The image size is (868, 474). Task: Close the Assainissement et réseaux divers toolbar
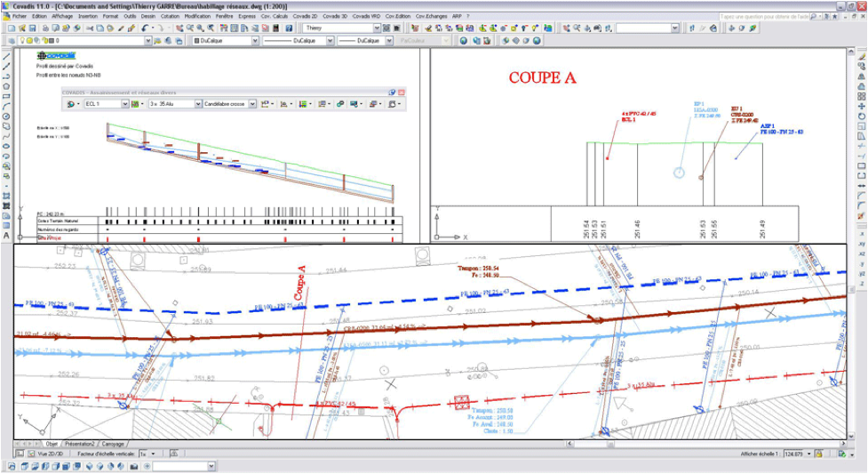402,92
